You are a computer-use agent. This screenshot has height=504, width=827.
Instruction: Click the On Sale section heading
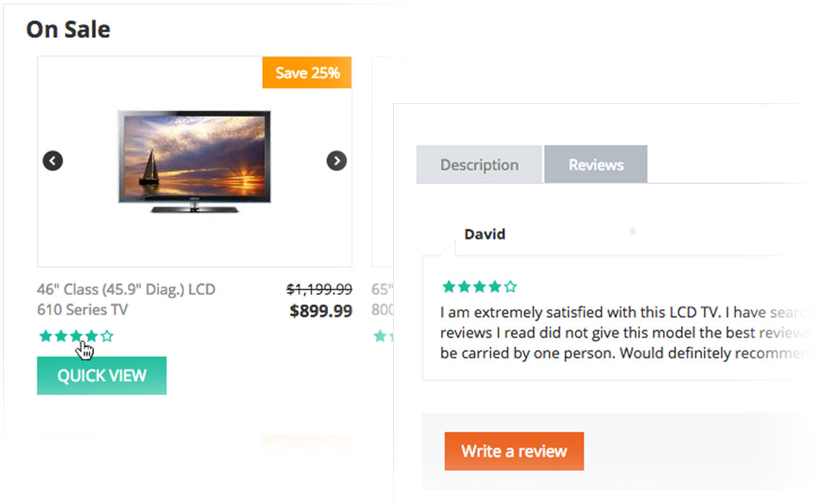(68, 29)
